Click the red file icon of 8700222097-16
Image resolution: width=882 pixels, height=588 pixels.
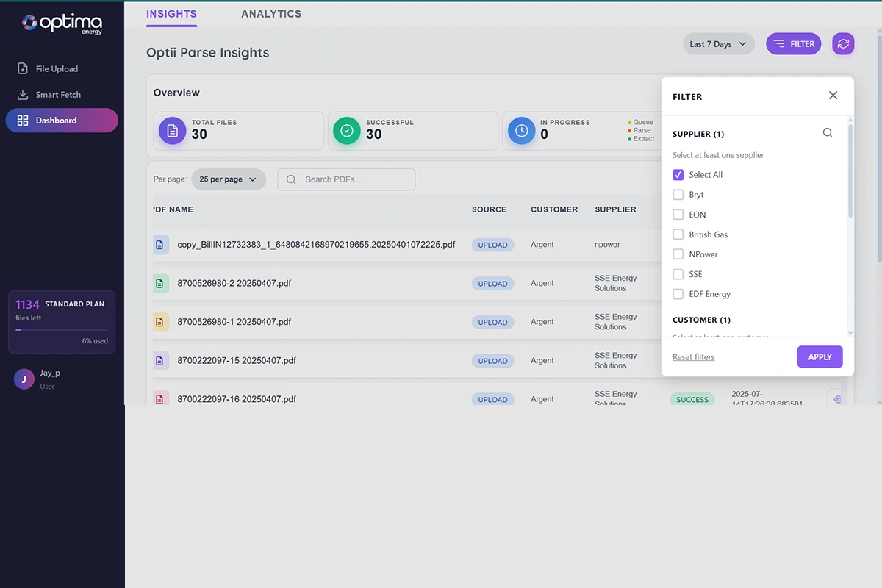161,398
